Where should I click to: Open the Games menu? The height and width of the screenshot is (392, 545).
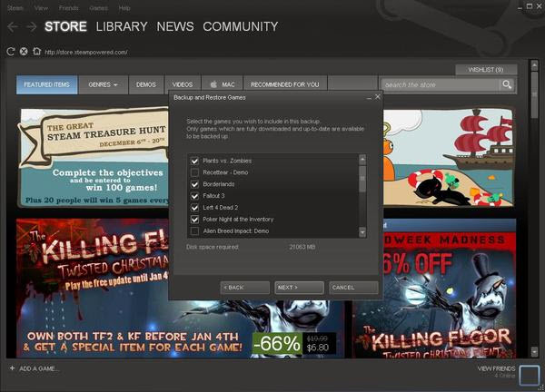pos(98,7)
